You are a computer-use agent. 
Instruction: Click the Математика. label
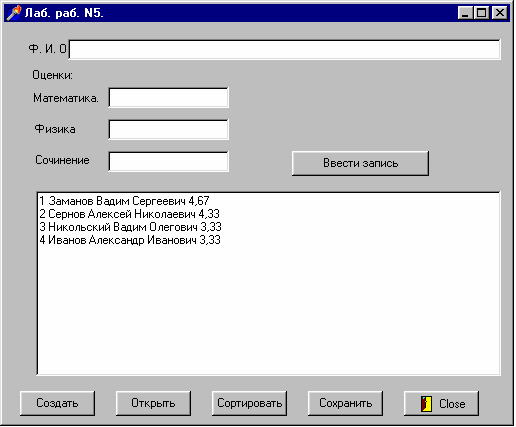click(66, 98)
